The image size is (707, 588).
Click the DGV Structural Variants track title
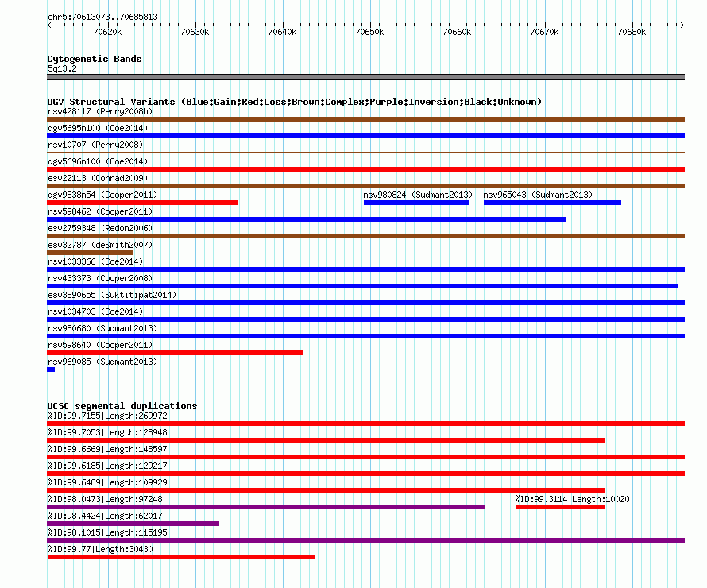295,102
